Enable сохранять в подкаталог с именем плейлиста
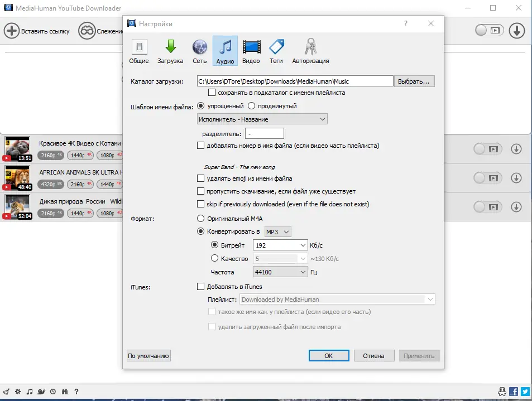The image size is (532, 401). (x=212, y=93)
